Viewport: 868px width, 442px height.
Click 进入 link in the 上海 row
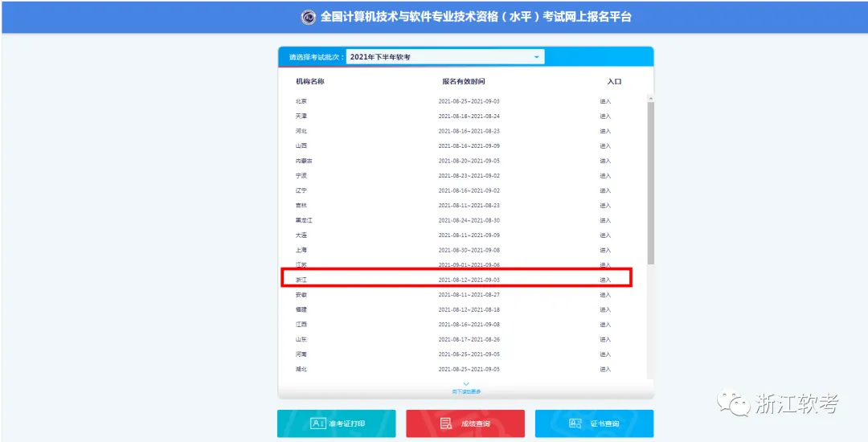[x=605, y=251]
